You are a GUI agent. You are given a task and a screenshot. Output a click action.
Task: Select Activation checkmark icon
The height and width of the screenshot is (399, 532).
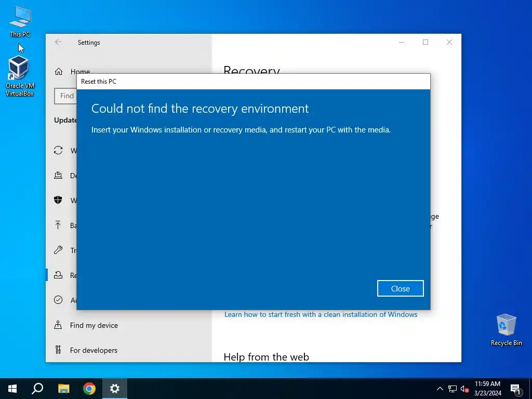(58, 300)
